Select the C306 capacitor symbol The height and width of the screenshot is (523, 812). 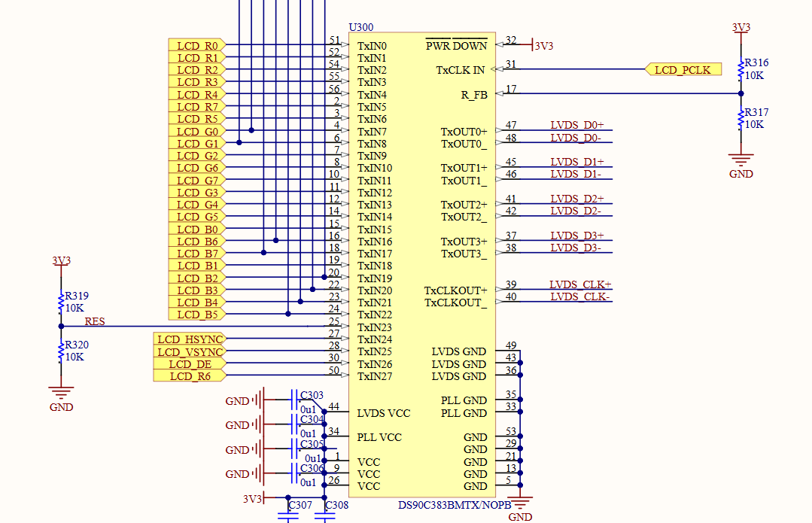coord(293,474)
